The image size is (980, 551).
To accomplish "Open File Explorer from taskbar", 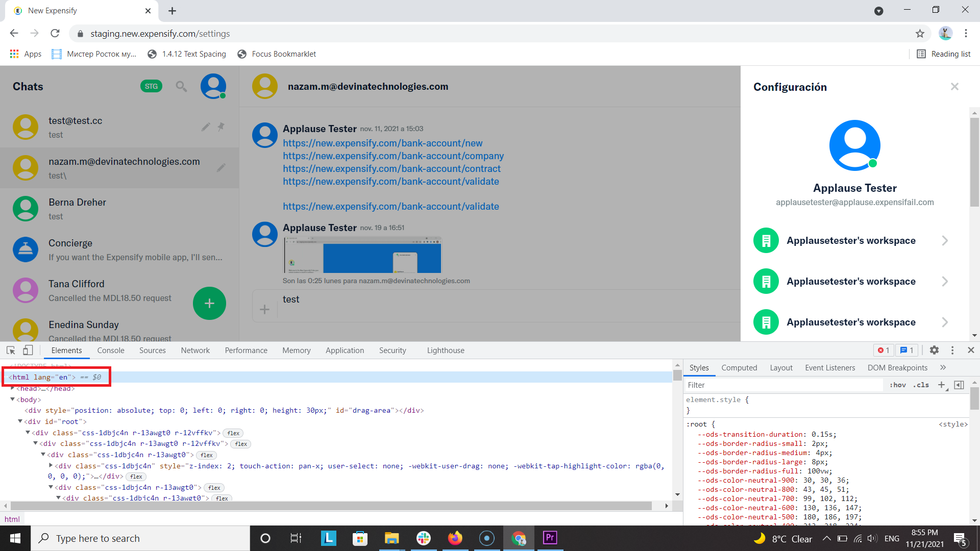I will click(x=391, y=538).
